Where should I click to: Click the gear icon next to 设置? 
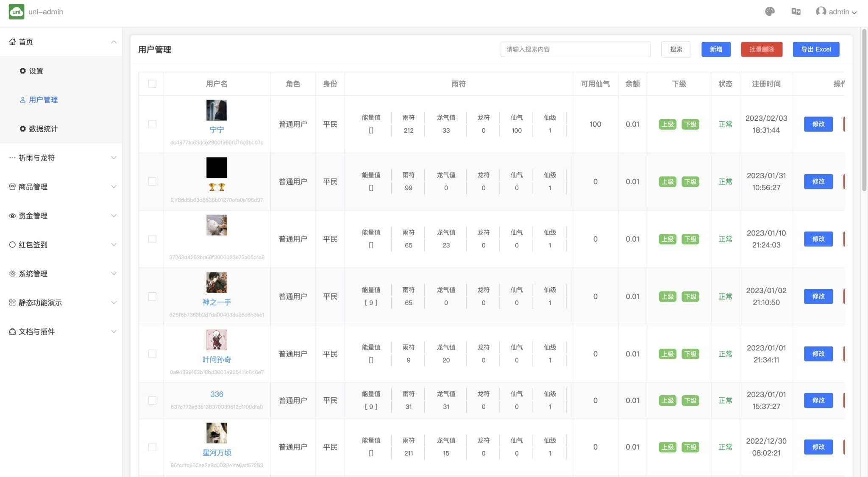[23, 71]
